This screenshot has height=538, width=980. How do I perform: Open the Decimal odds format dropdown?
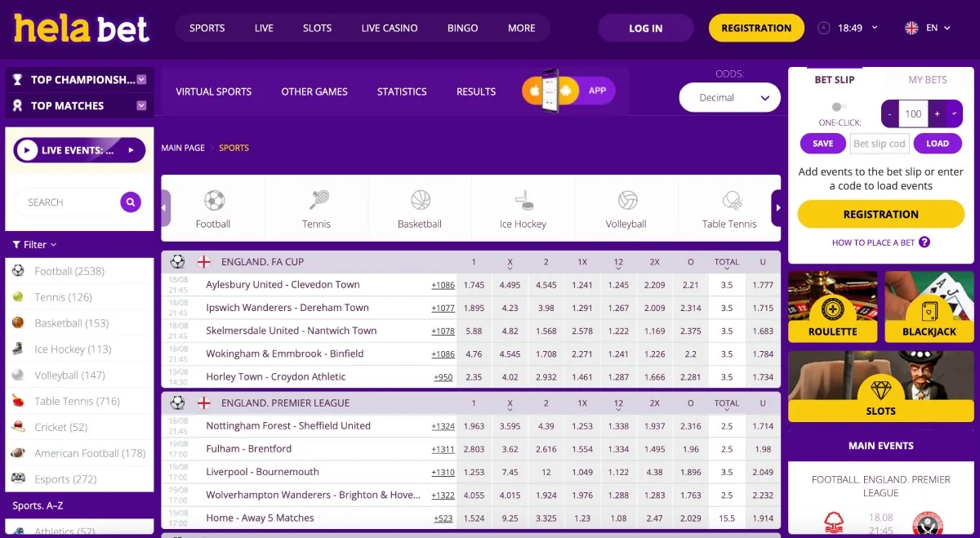(729, 98)
